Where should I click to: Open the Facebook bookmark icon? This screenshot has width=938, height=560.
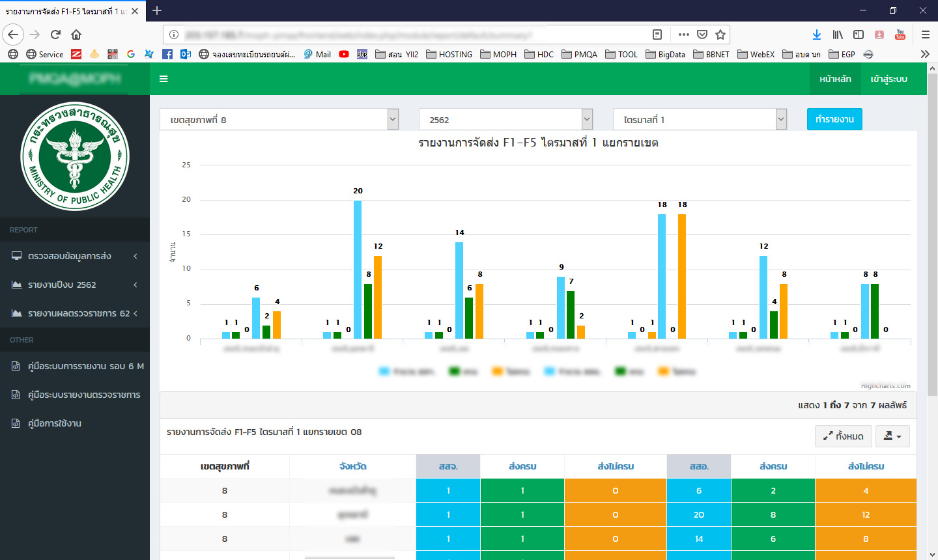click(x=167, y=54)
